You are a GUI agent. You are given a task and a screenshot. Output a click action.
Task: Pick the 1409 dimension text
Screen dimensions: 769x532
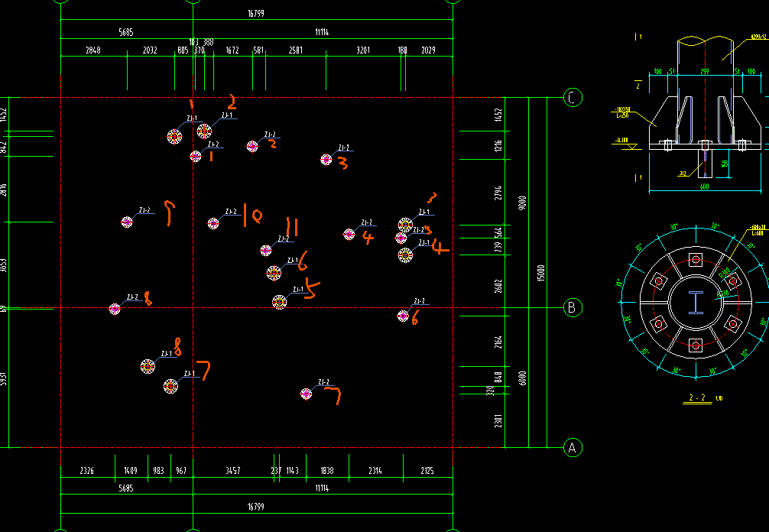click(x=129, y=471)
